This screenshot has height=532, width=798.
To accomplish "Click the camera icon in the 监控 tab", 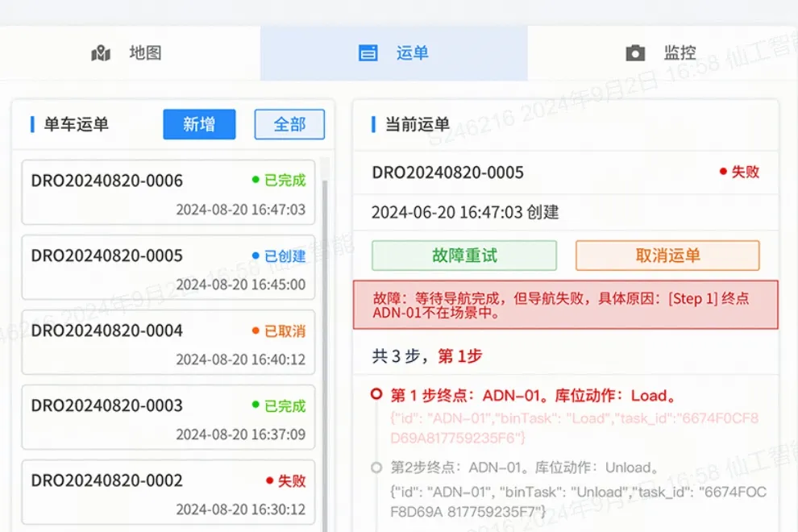I will [635, 54].
